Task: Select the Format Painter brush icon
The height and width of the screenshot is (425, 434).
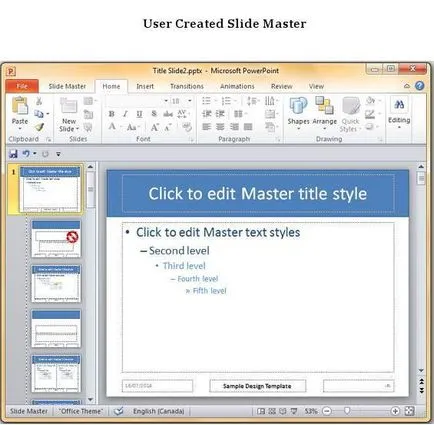Action: (x=39, y=127)
